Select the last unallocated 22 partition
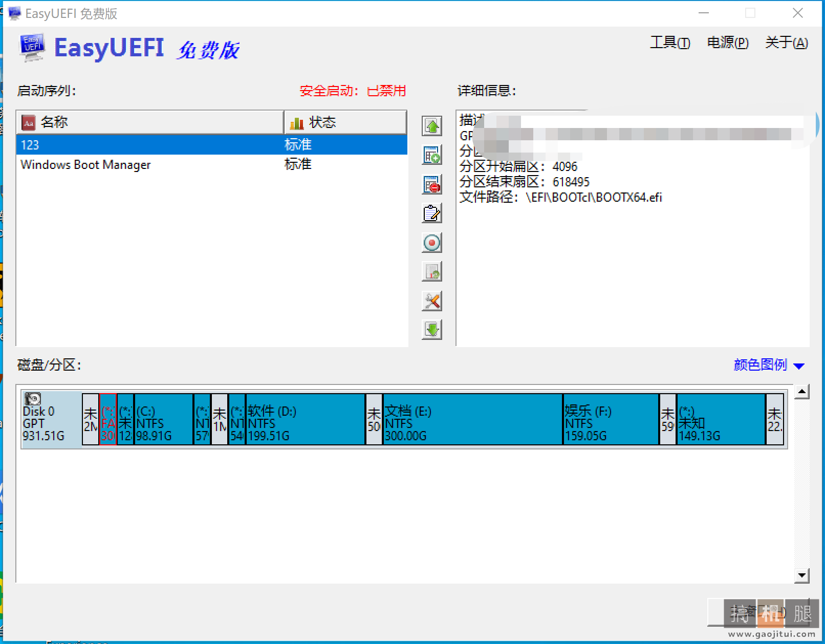 point(775,419)
